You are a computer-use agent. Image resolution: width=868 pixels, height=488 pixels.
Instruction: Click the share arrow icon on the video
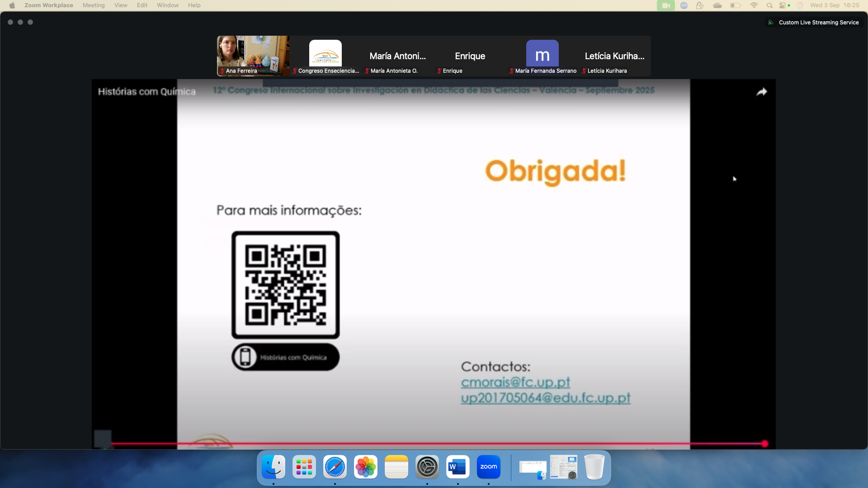point(762,92)
